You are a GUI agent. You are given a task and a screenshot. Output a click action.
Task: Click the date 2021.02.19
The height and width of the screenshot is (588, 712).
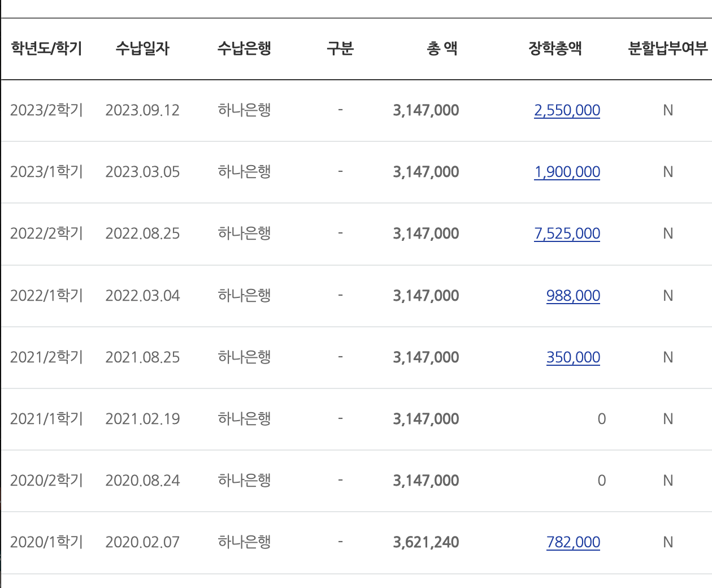142,419
